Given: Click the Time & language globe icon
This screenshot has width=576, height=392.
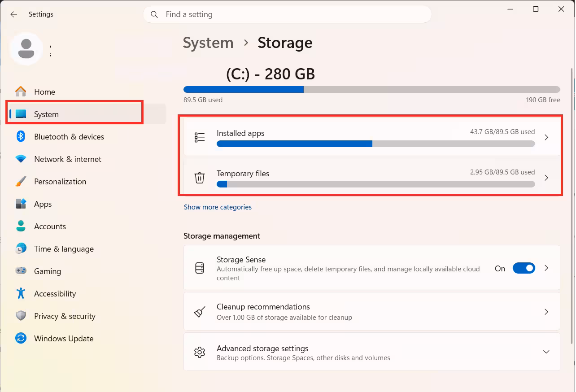Looking at the screenshot, I should point(21,248).
